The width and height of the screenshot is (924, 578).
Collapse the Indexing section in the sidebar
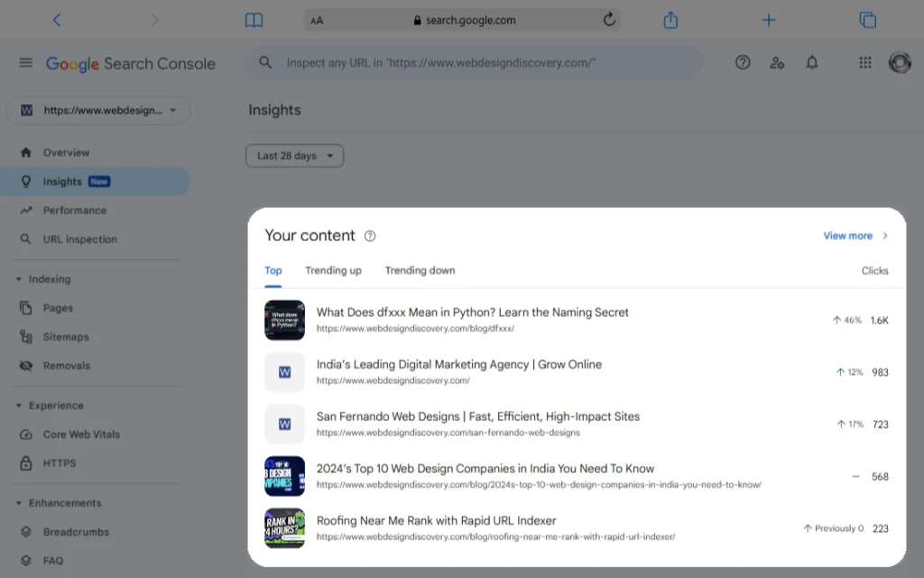pyautogui.click(x=20, y=278)
